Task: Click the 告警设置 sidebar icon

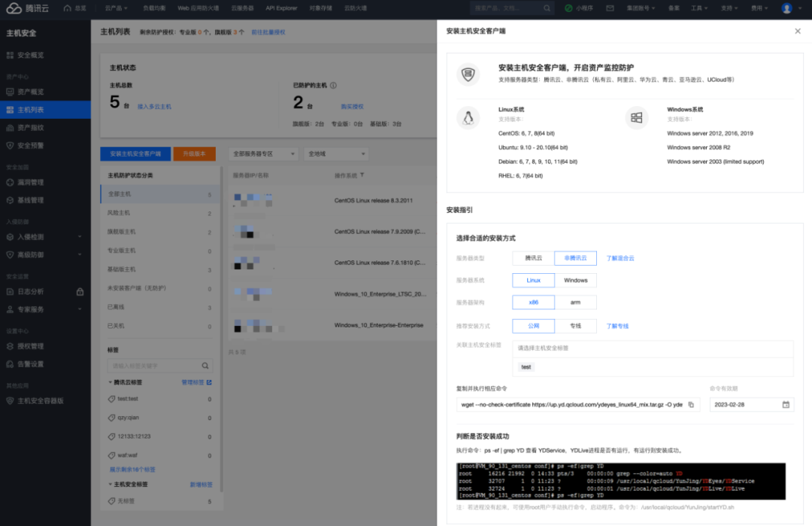Action: pos(10,364)
